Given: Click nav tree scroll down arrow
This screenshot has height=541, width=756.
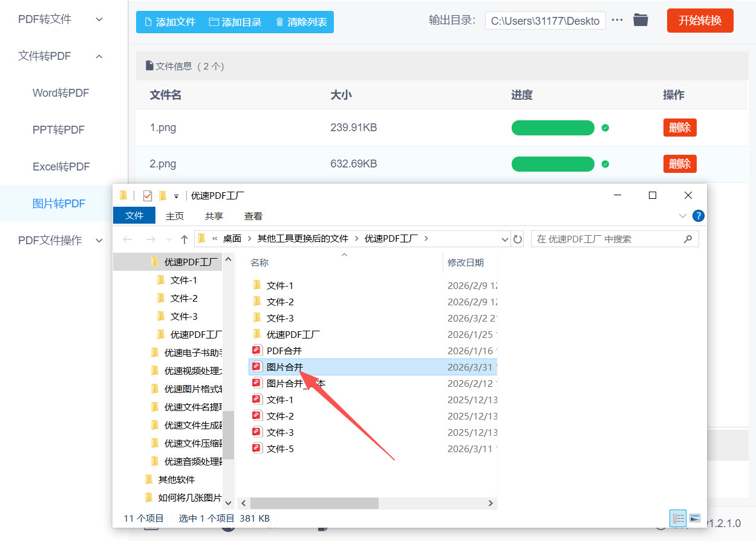Looking at the screenshot, I should coord(228,502).
